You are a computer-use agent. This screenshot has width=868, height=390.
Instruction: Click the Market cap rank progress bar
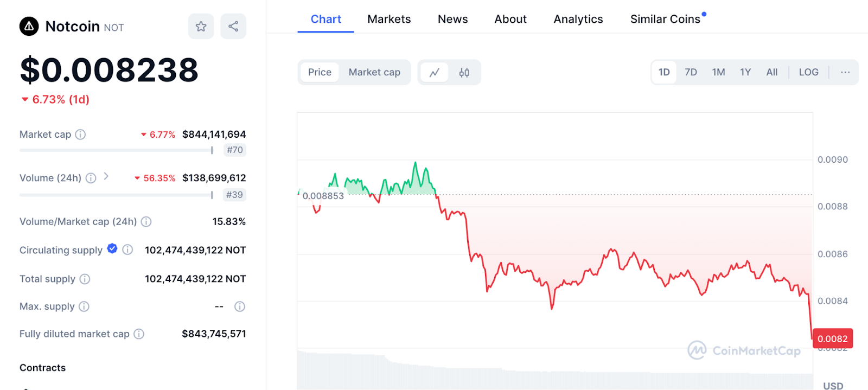pyautogui.click(x=116, y=150)
